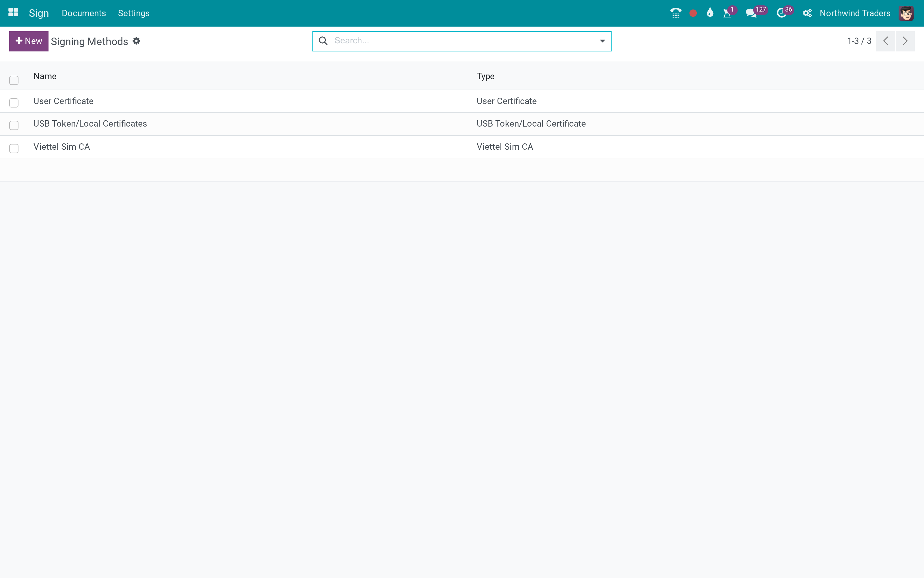Click the water drop icon in navbar
Screen dimensions: 924x578
pos(710,13)
